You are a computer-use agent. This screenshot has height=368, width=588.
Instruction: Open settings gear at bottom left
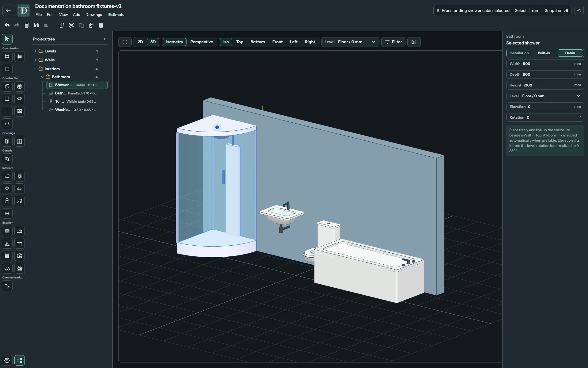(7, 360)
